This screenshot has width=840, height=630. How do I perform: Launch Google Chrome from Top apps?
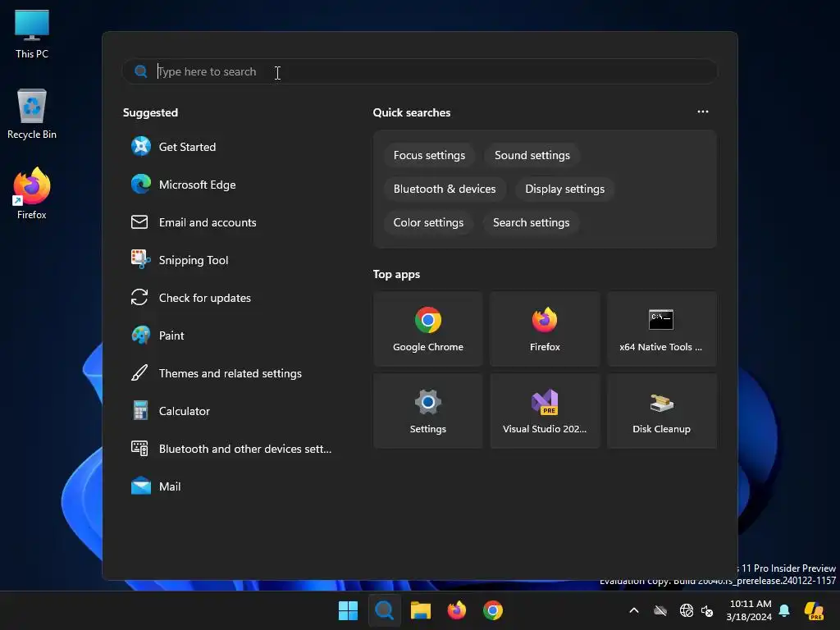428,329
